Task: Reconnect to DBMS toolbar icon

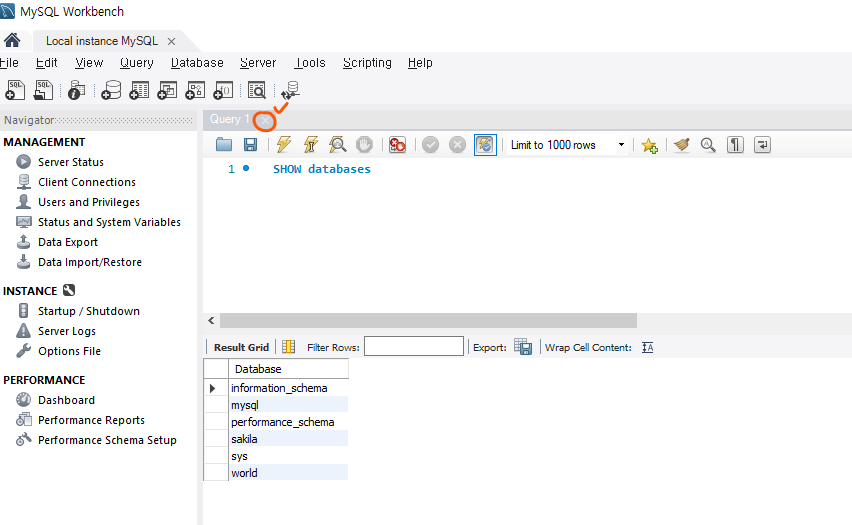Action: 291,90
